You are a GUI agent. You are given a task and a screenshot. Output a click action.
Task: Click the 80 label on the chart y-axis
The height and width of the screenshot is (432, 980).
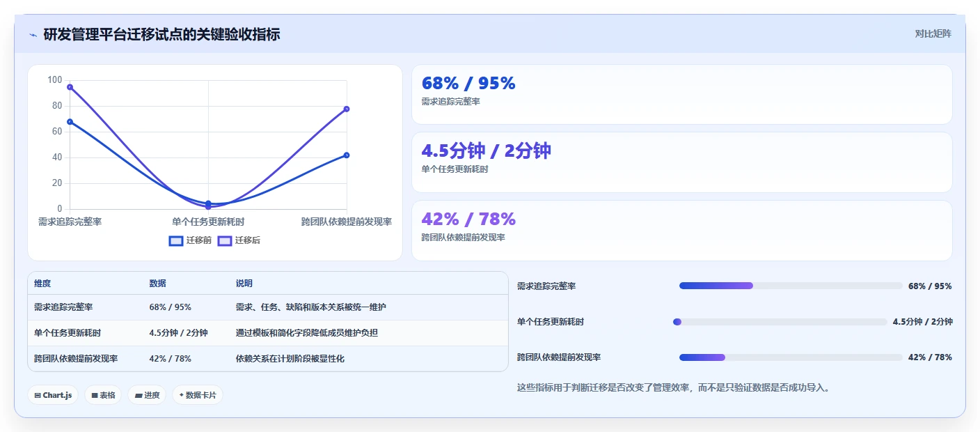coord(57,106)
